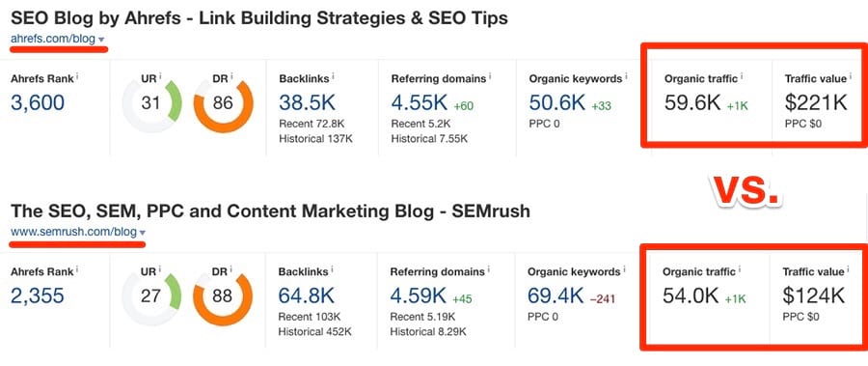The height and width of the screenshot is (366, 868).
Task: Click the 38.5K backlinks number
Action: [x=307, y=102]
